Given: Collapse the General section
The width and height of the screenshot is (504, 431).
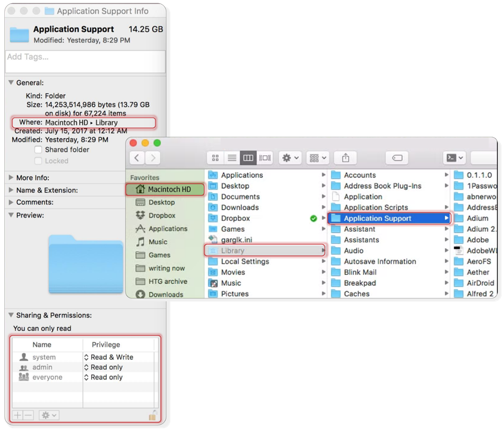Looking at the screenshot, I should pos(10,83).
